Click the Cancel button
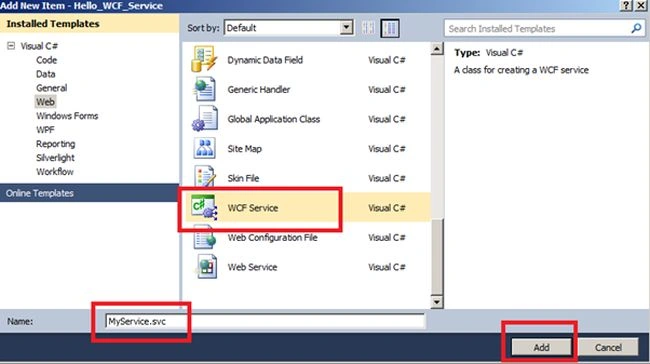650x364 pixels. [x=608, y=347]
